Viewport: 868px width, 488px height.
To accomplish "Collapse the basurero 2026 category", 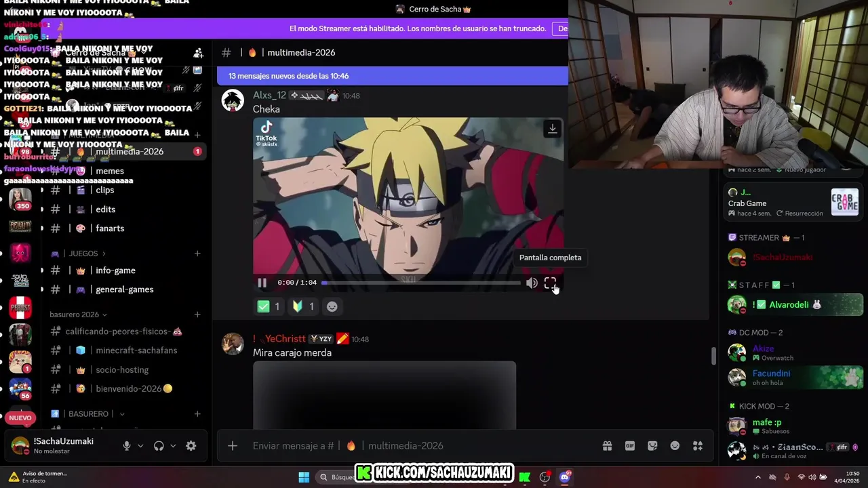I will (x=78, y=314).
